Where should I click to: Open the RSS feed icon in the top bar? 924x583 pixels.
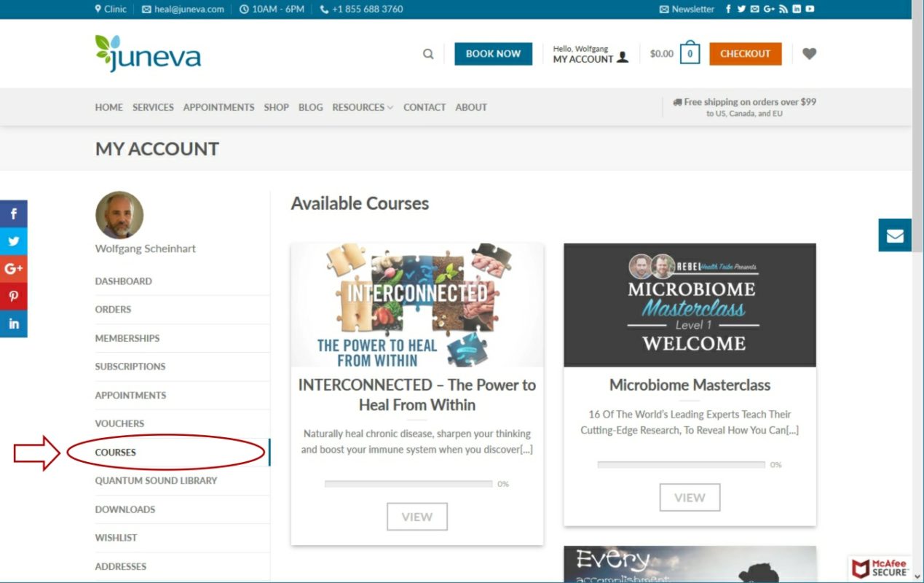(783, 9)
